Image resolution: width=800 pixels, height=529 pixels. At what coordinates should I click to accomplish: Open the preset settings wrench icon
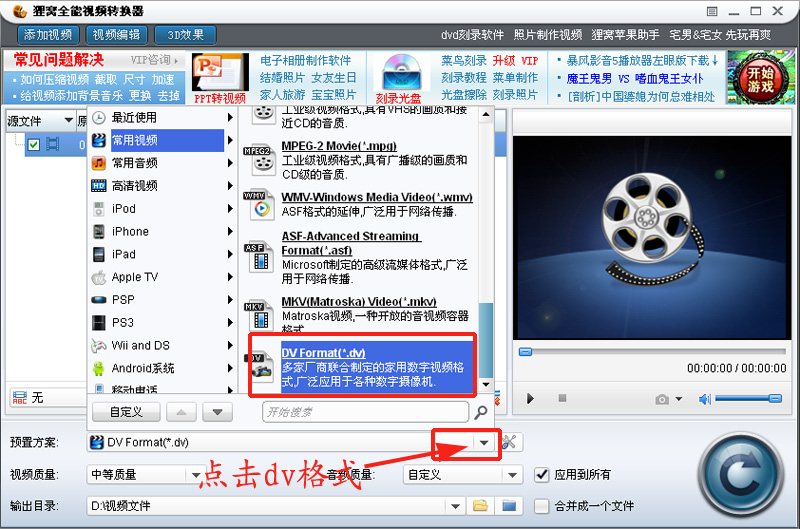tap(509, 442)
